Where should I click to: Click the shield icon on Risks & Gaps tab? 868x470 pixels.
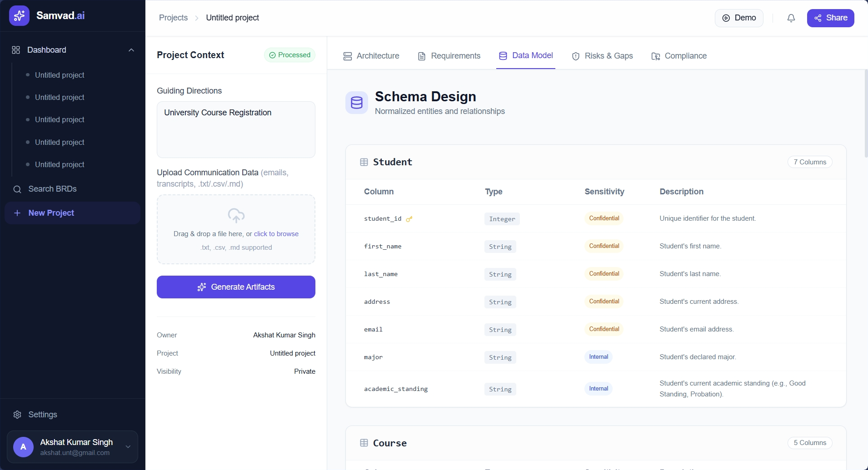click(575, 56)
